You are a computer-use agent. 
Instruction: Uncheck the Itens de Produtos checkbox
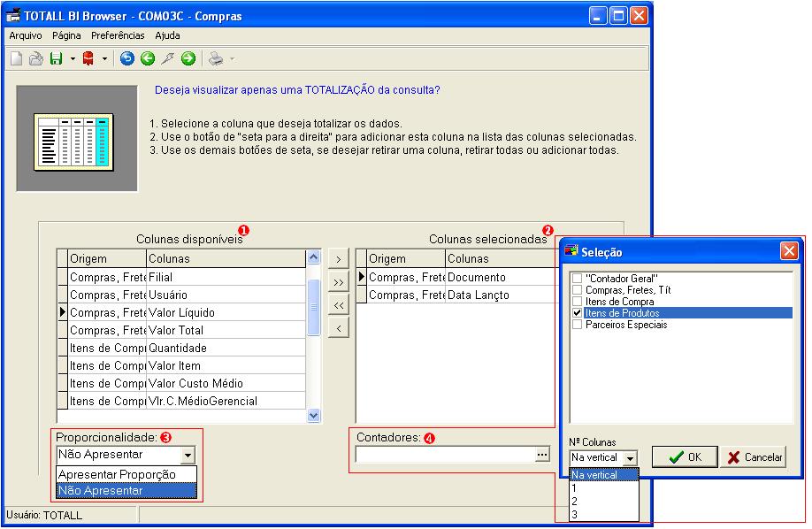coord(577,313)
